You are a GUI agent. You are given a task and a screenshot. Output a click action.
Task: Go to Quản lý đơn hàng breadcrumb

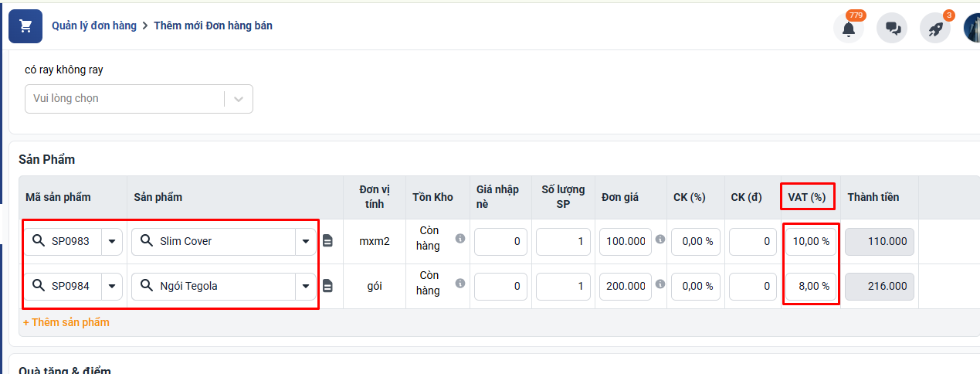(94, 25)
